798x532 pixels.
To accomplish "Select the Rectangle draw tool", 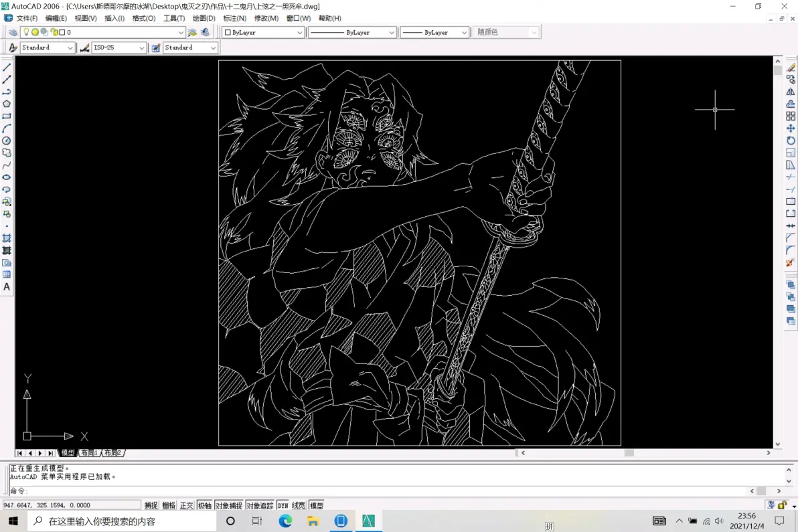I will coord(7,116).
